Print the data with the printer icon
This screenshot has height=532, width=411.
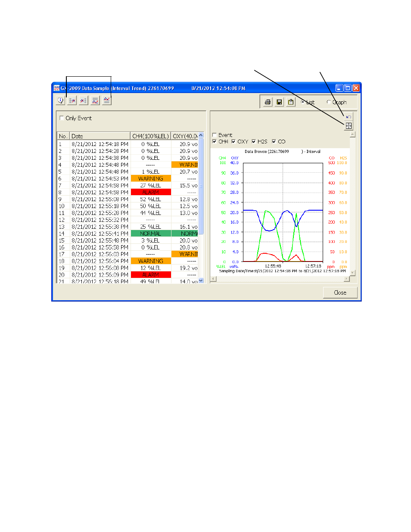click(x=268, y=102)
